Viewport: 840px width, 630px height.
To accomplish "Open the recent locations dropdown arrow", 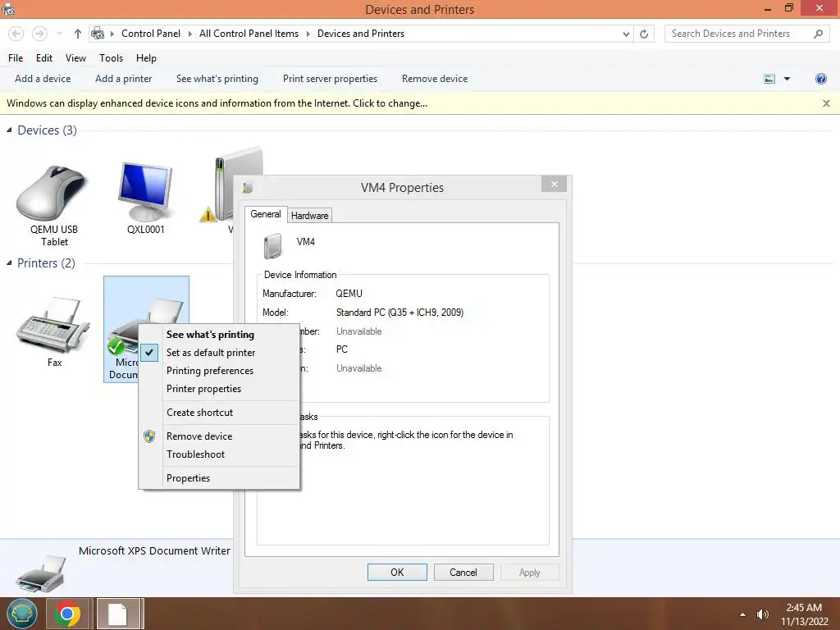I will pos(59,34).
